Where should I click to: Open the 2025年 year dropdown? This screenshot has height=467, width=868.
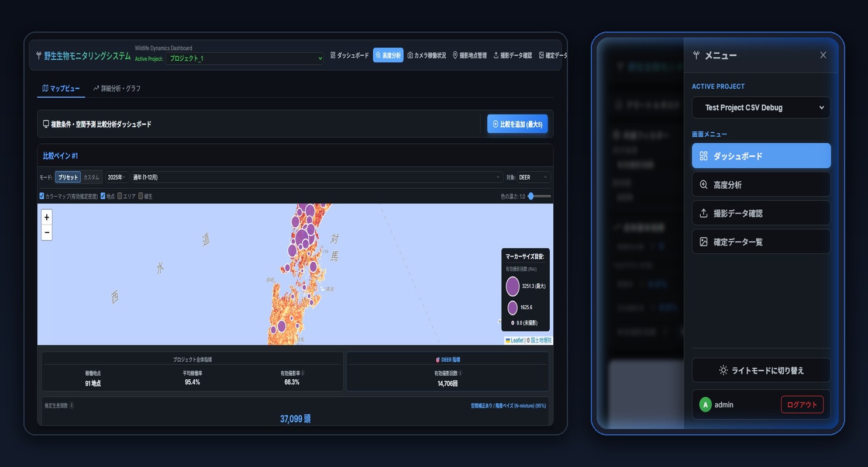click(x=117, y=177)
